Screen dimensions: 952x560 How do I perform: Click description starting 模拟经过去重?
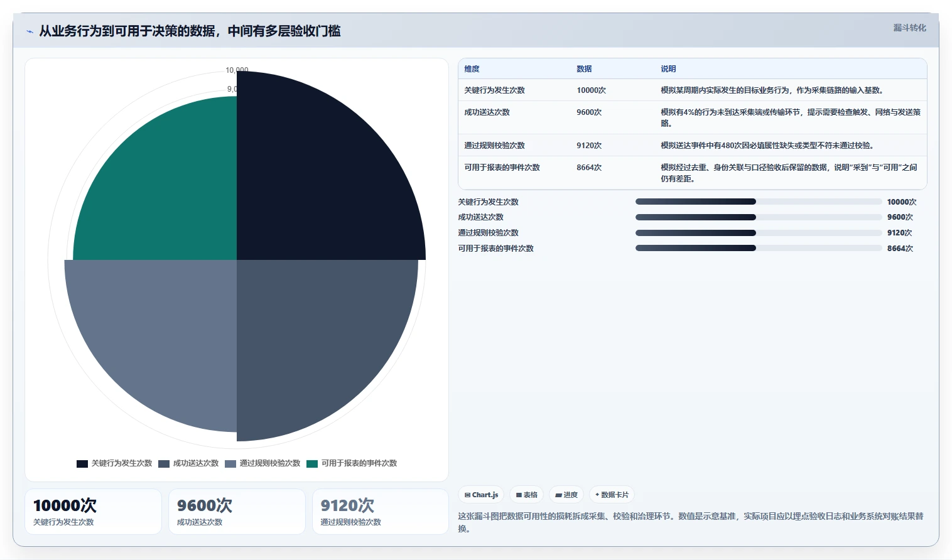[x=789, y=173]
